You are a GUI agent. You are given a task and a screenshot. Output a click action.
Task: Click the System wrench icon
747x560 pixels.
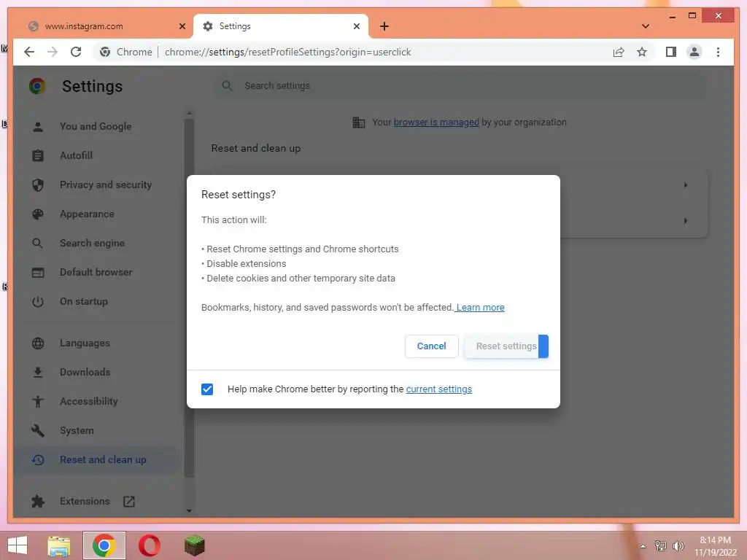pyautogui.click(x=38, y=430)
